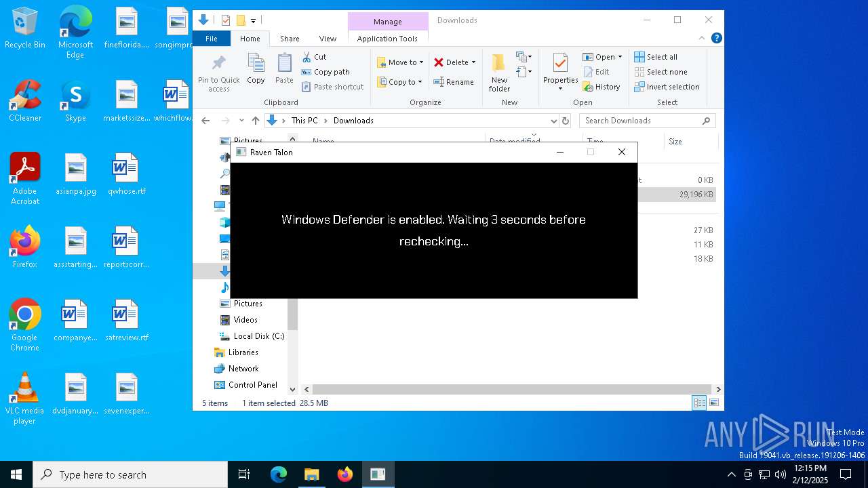Switch to Details view icon in status bar

click(x=698, y=403)
